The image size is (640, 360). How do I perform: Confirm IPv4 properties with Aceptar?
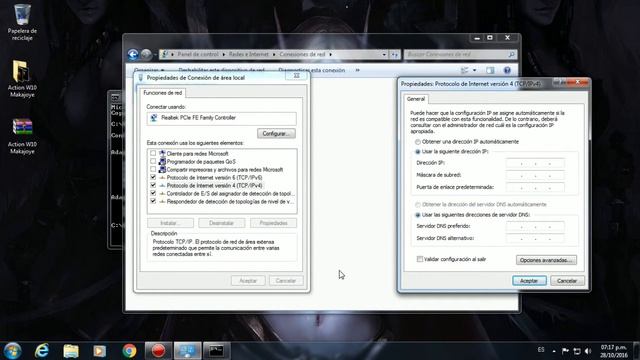(529, 281)
